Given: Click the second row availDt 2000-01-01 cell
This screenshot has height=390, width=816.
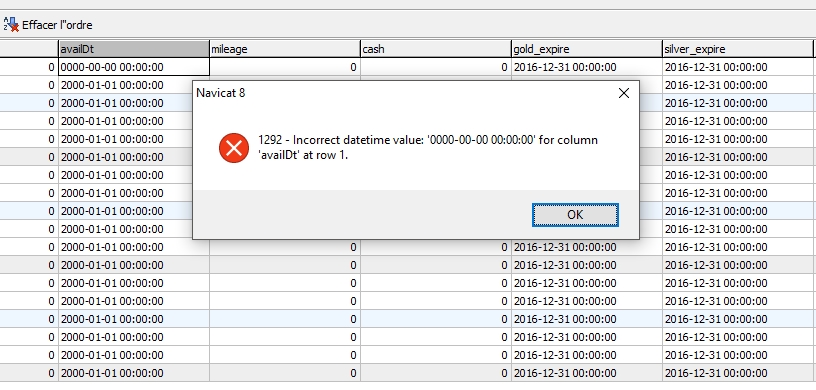Looking at the screenshot, I should [x=125, y=85].
